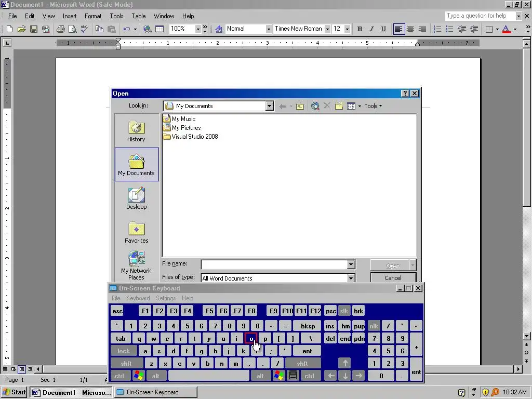Open the font size 12 dropdown
The width and height of the screenshot is (532, 399).
[x=347, y=29]
